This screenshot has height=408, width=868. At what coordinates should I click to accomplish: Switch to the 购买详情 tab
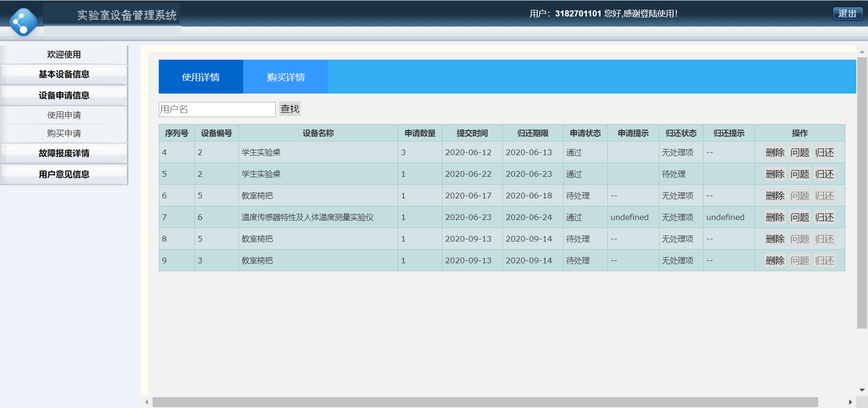click(286, 77)
